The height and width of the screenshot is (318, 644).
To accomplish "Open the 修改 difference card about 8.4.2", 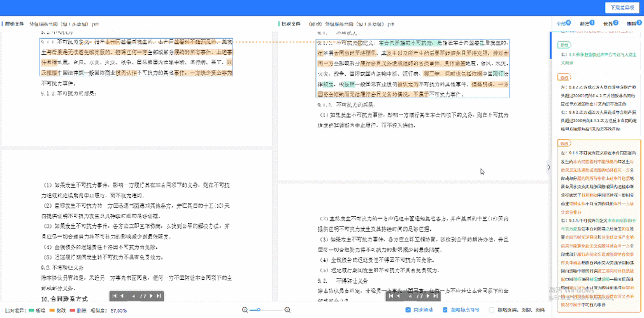I will [598, 106].
